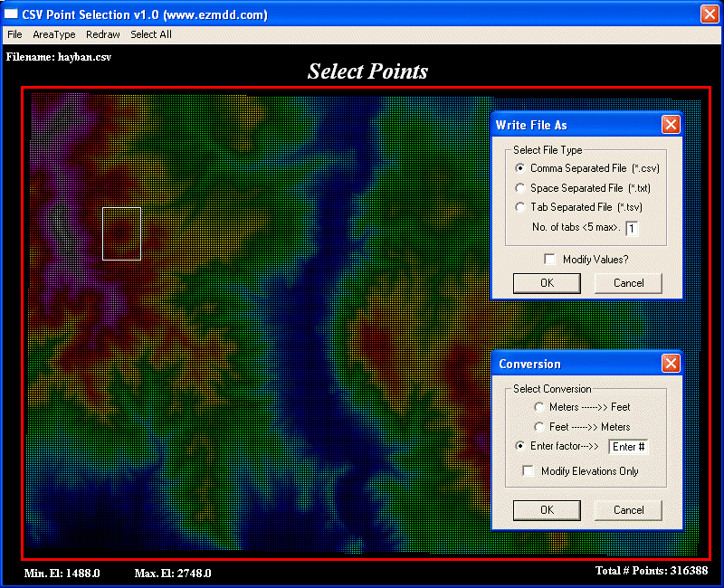The height and width of the screenshot is (588, 724).
Task: Click the Redraw menu item
Action: [x=103, y=34]
